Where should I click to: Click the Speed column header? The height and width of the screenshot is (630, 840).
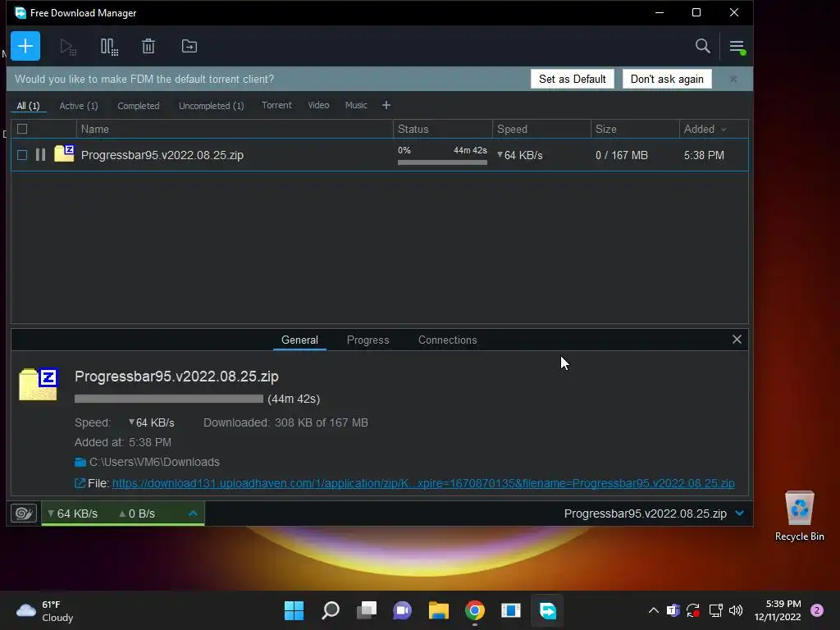tap(541, 129)
